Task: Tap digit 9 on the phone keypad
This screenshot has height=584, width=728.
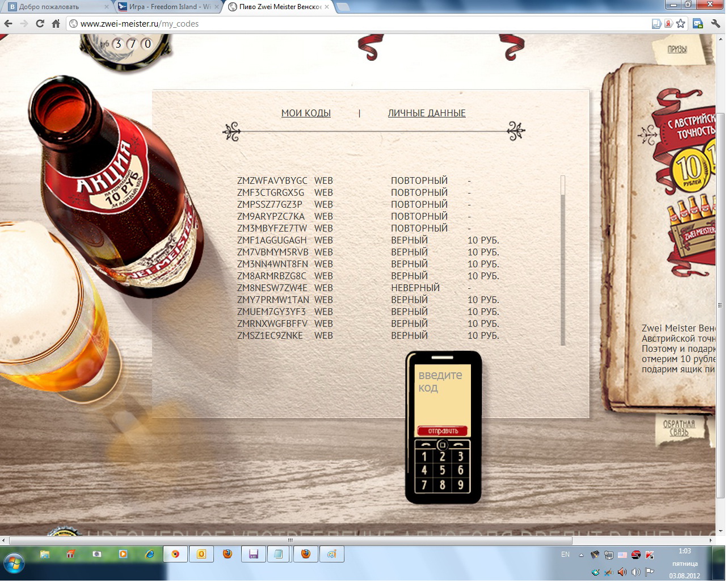Action: click(x=461, y=485)
